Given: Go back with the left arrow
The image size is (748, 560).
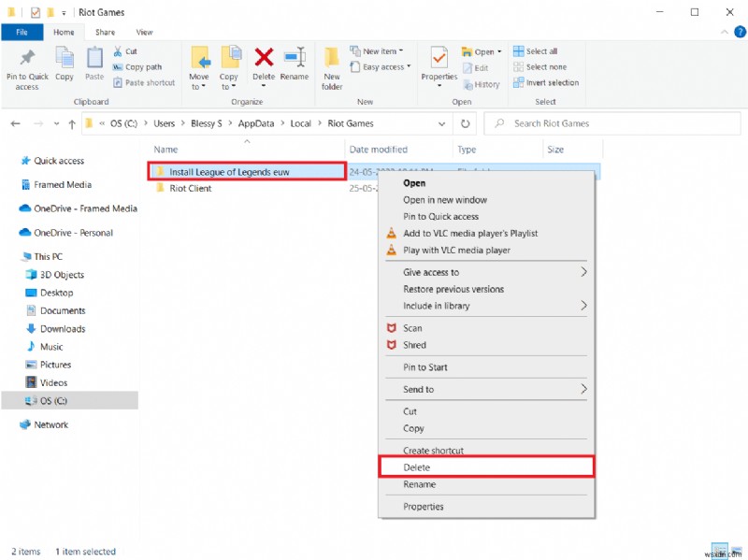Looking at the screenshot, I should click(15, 123).
